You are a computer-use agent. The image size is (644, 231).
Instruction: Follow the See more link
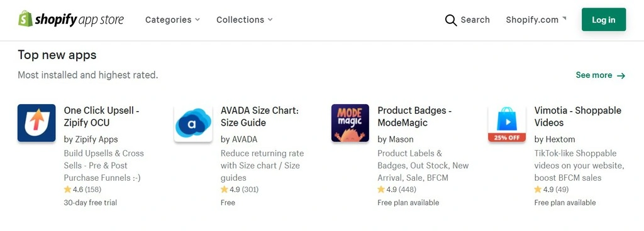601,75
